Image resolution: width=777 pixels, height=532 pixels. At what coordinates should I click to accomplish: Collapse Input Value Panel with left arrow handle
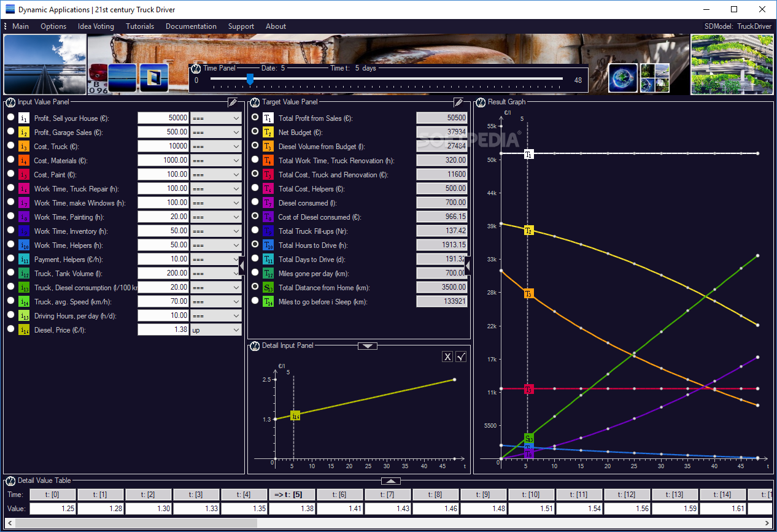pos(241,266)
